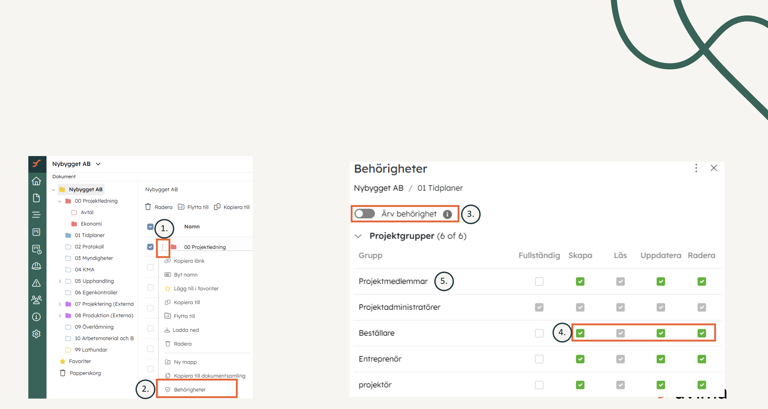Open the warning triangle sidebar icon
The width and height of the screenshot is (768, 409).
[37, 283]
